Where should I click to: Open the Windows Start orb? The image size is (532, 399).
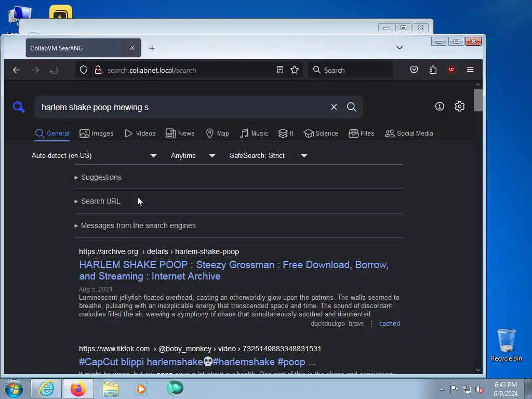pos(14,389)
